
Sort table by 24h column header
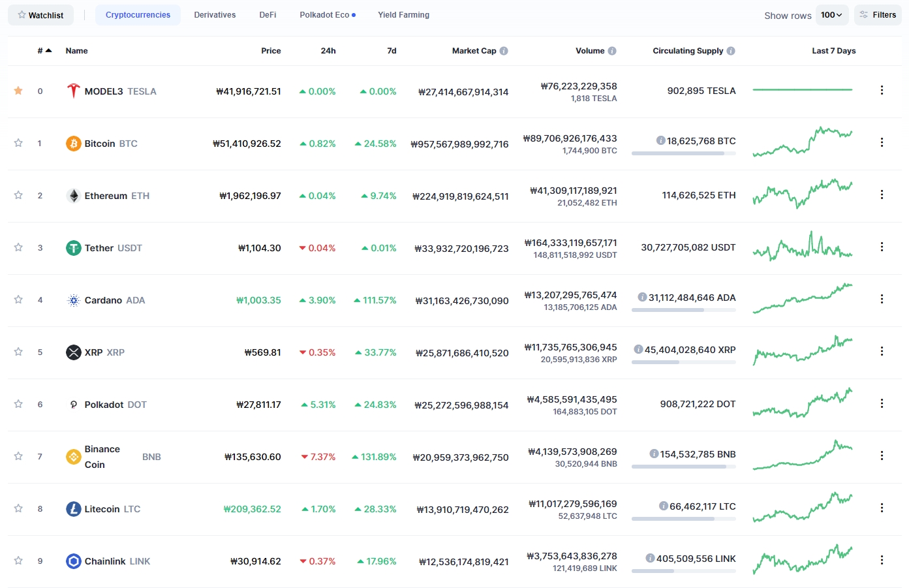pyautogui.click(x=328, y=51)
